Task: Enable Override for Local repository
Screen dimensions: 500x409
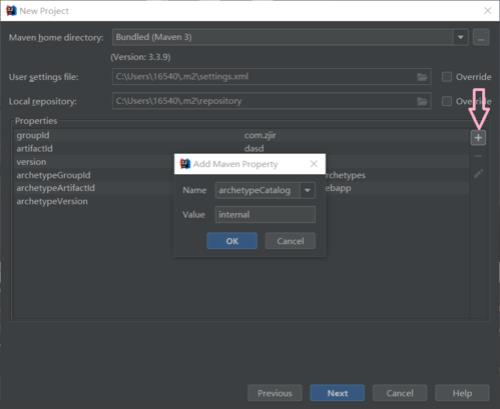Action: click(x=447, y=101)
